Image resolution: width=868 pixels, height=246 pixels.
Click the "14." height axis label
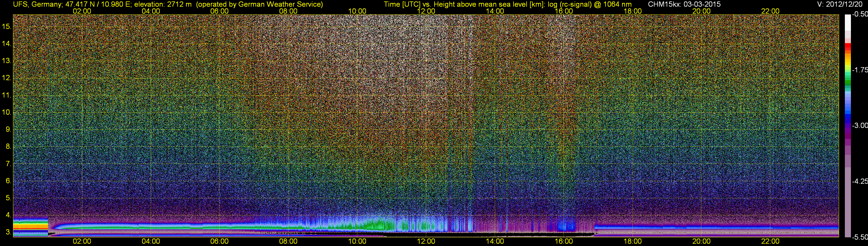(6, 43)
